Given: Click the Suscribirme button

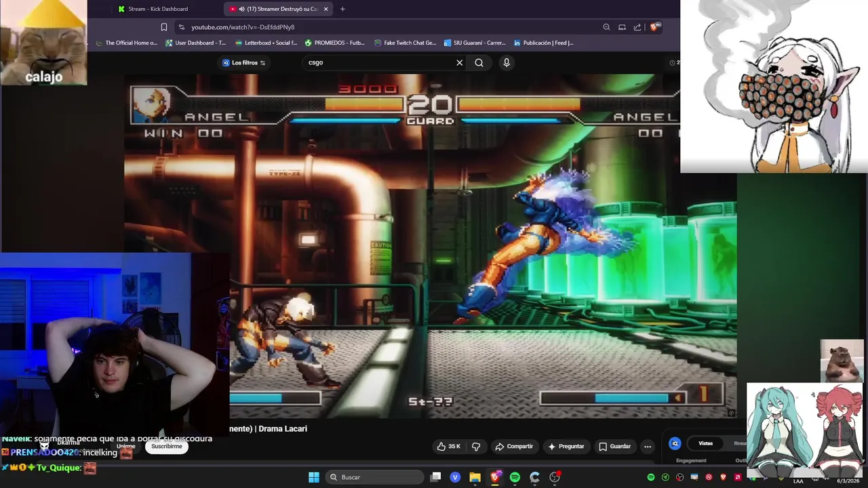Looking at the screenshot, I should 167,446.
